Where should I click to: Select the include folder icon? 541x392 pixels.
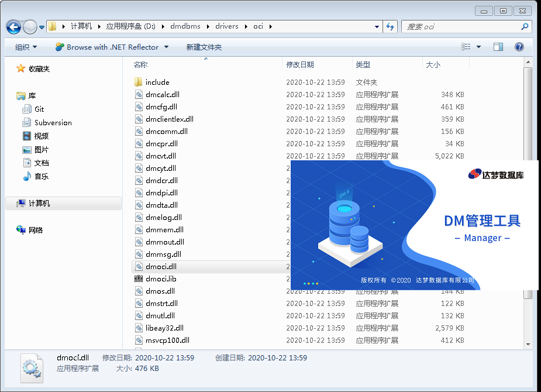pos(139,82)
